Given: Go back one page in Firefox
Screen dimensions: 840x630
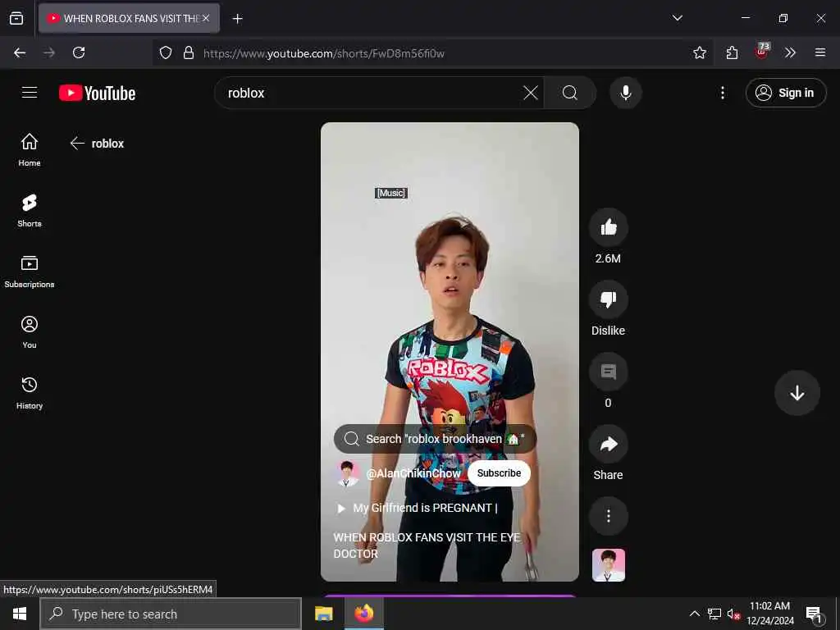Looking at the screenshot, I should [20, 52].
